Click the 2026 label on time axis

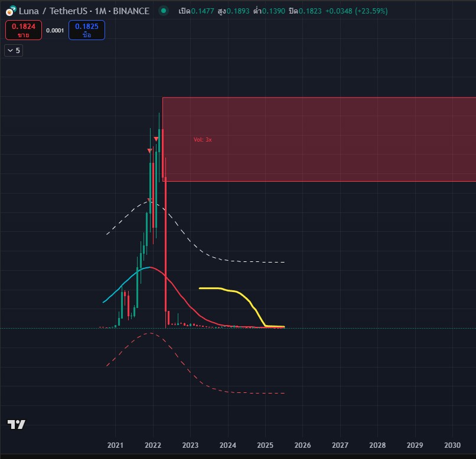tap(302, 445)
